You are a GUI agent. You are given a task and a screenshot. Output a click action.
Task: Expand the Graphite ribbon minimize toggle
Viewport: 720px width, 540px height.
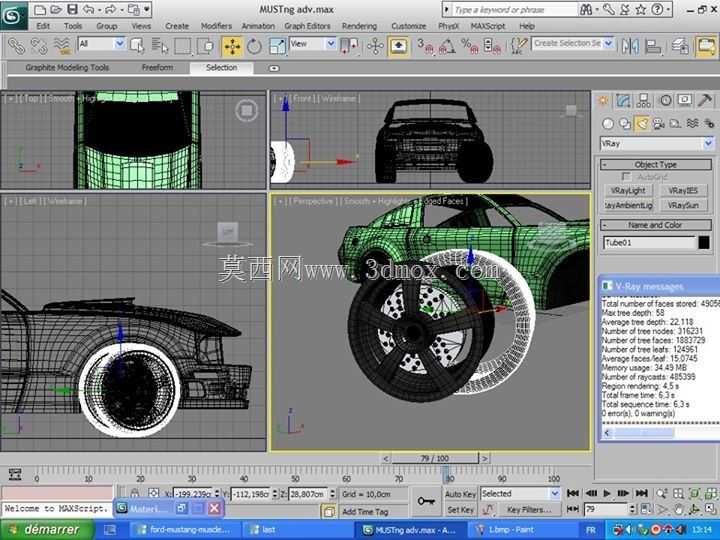click(274, 68)
